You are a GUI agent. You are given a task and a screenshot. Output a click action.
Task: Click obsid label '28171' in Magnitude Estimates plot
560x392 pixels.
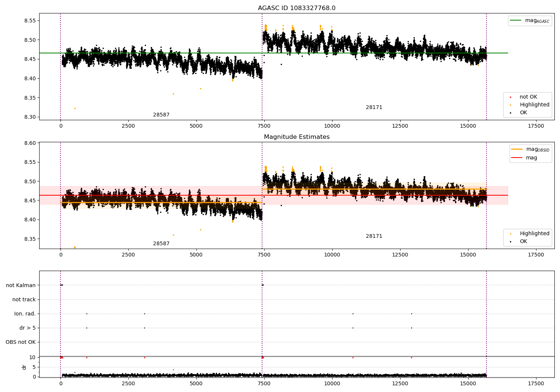(x=374, y=236)
